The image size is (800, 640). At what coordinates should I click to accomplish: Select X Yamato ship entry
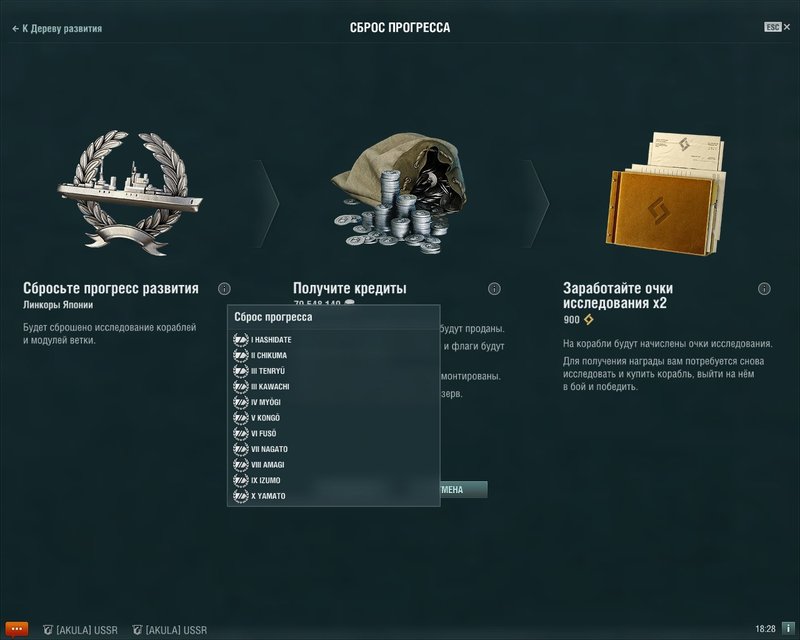tap(259, 496)
